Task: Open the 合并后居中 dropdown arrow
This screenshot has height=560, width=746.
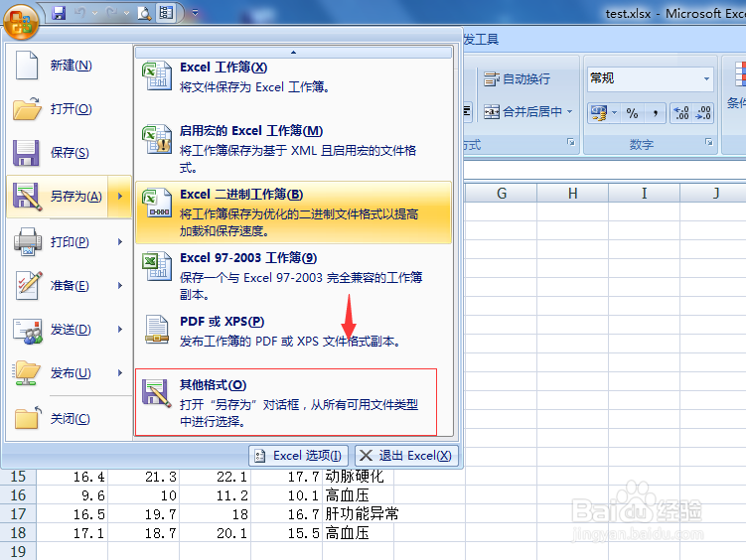Action: click(x=569, y=112)
